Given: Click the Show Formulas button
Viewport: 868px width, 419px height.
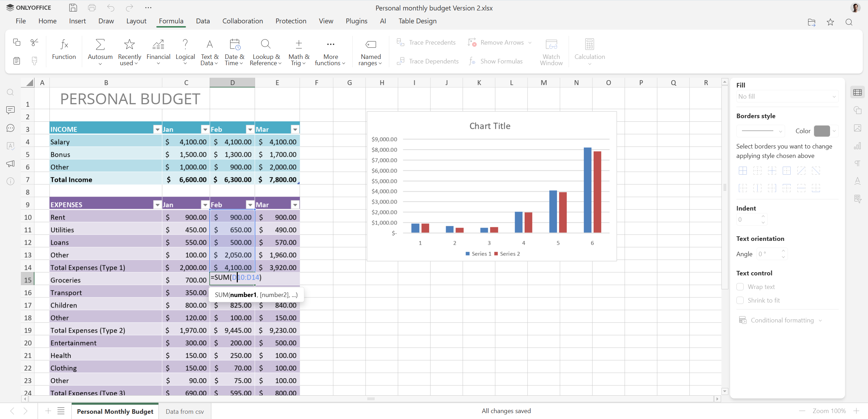Looking at the screenshot, I should [x=496, y=61].
